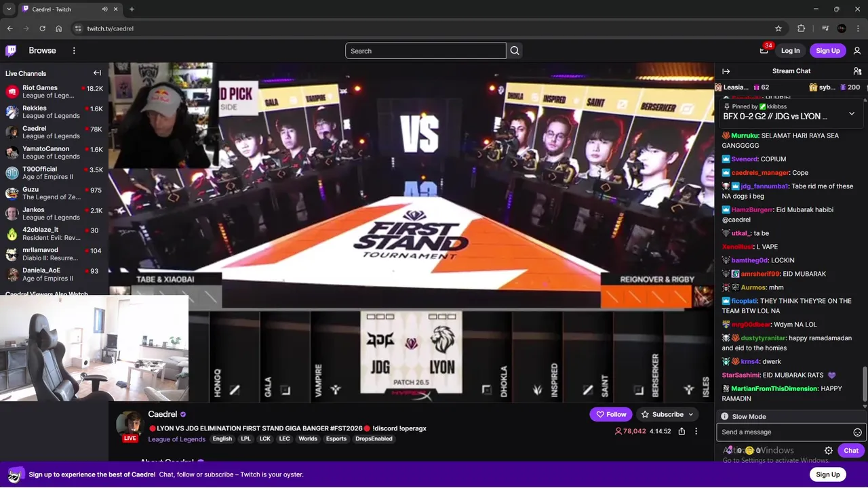Open 42oblaze_it channel in sidebar
The width and height of the screenshot is (868, 488).
click(x=54, y=234)
